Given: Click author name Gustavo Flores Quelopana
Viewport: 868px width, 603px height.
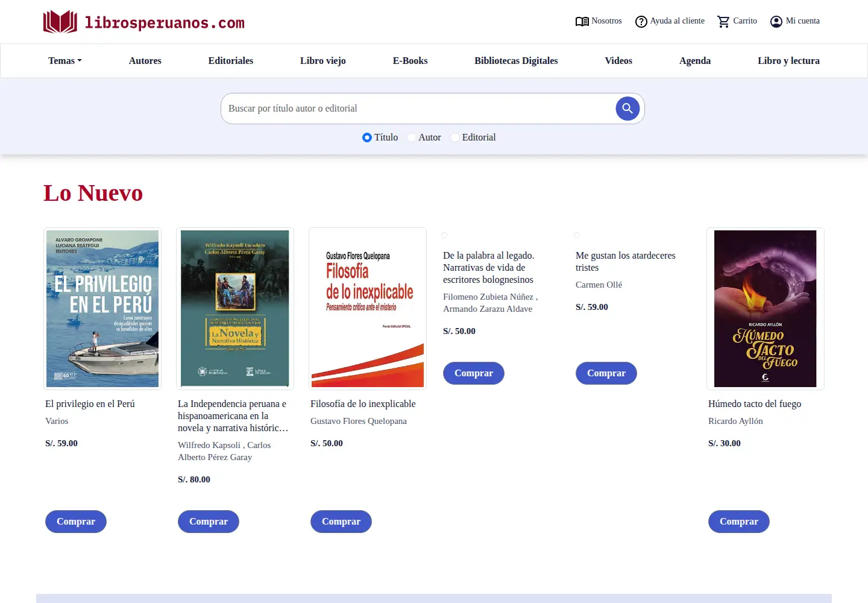Looking at the screenshot, I should [359, 421].
